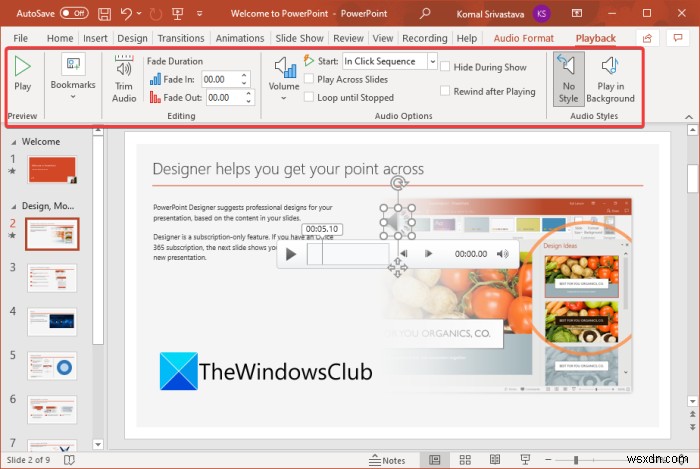Click the Redo icon in title bar
The height and width of the screenshot is (469, 700).
pyautogui.click(x=155, y=14)
